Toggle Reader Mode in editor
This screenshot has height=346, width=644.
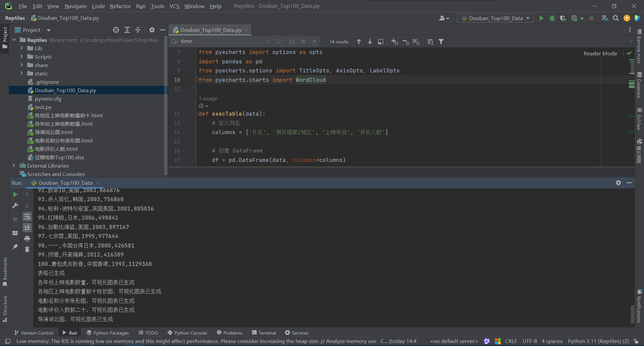pyautogui.click(x=600, y=53)
